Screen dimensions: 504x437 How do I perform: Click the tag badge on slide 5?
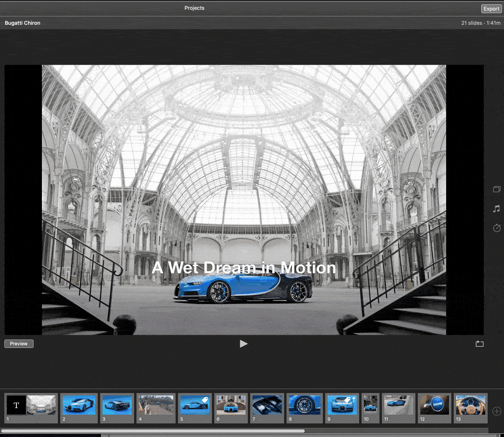tap(205, 400)
